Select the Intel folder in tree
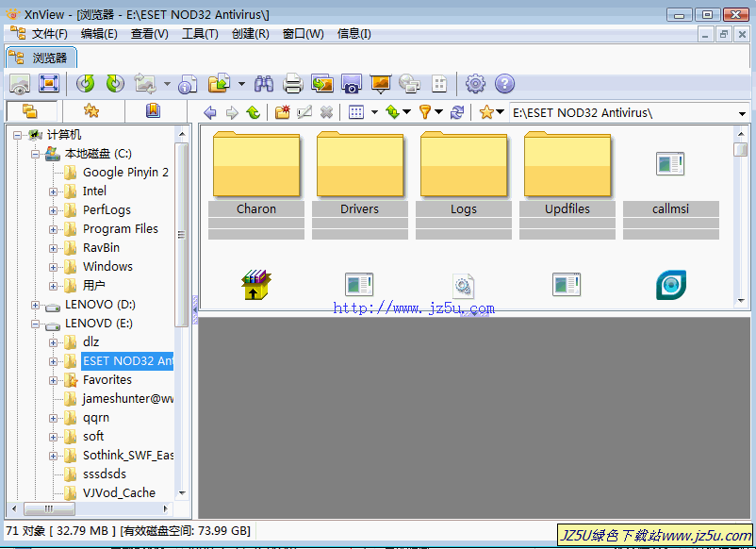756x549 pixels. (94, 191)
